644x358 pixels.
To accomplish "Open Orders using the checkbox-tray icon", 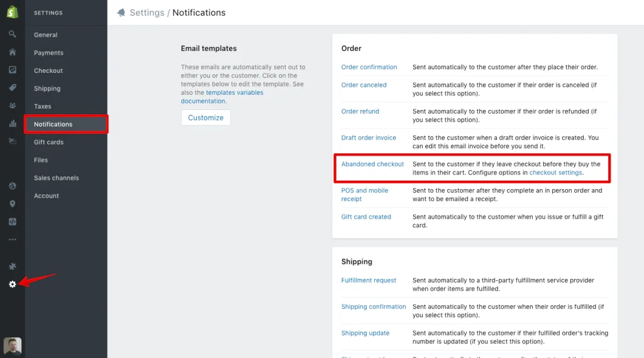I will point(13,70).
